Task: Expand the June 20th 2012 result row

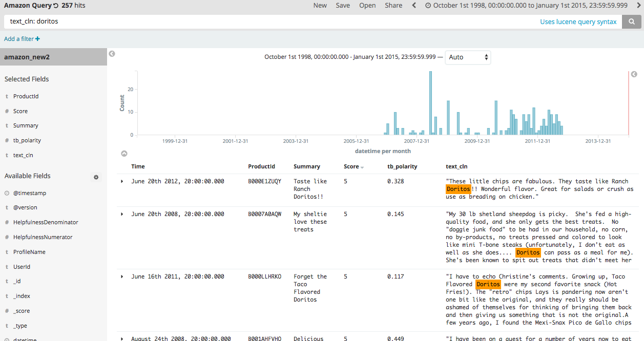Action: pos(122,181)
